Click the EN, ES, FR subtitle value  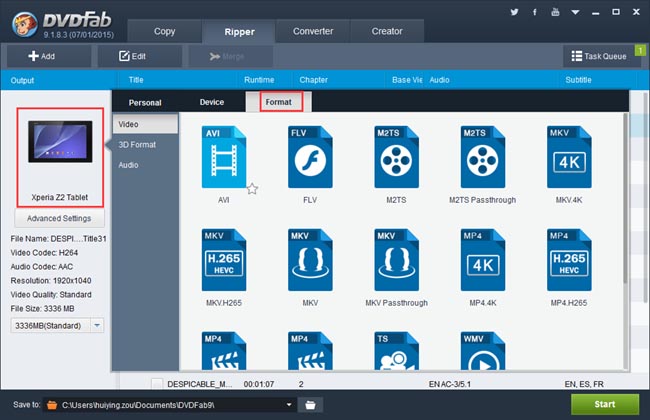click(x=584, y=384)
